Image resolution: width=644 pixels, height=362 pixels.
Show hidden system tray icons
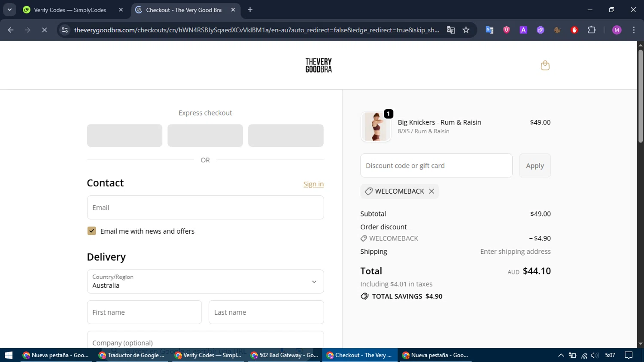click(561, 355)
